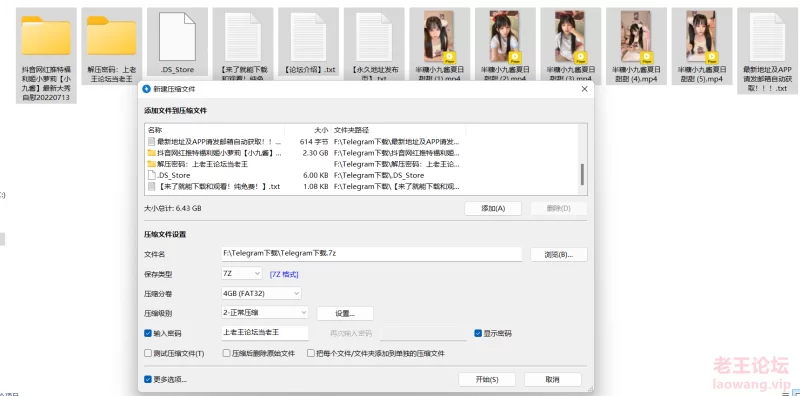Click the 614 字节 size cell
This screenshot has height=396, width=800.
click(x=314, y=141)
